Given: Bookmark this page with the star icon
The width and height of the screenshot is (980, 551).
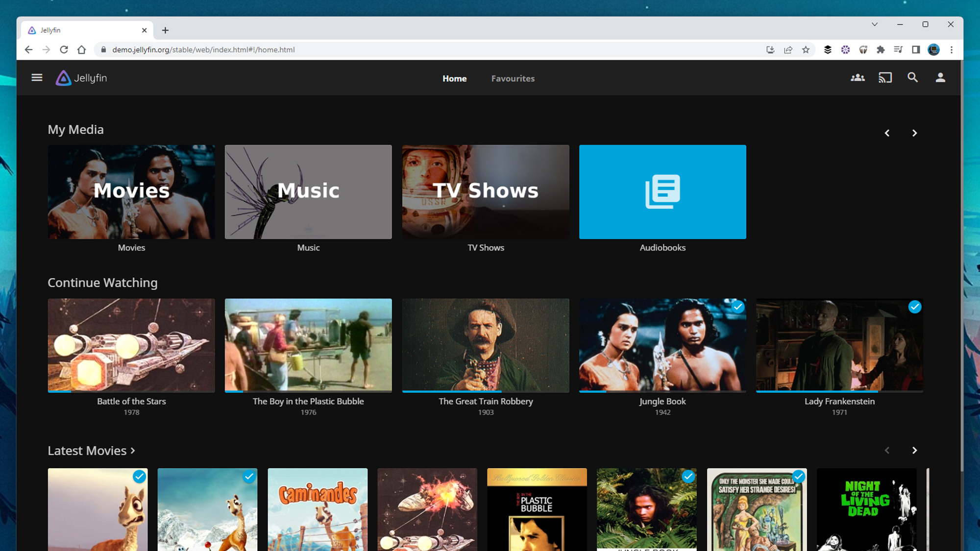Looking at the screenshot, I should point(806,49).
